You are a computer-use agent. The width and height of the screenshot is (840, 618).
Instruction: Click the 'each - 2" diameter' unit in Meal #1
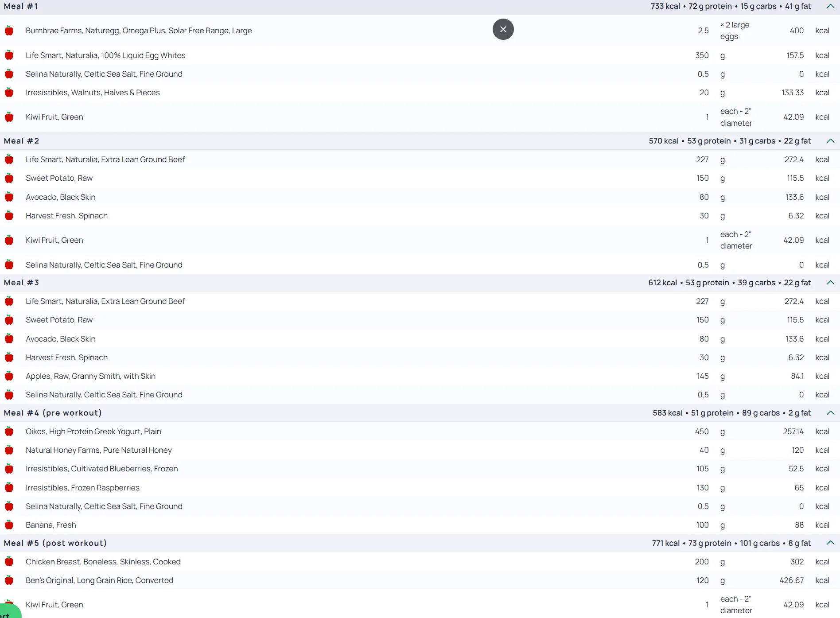click(736, 117)
